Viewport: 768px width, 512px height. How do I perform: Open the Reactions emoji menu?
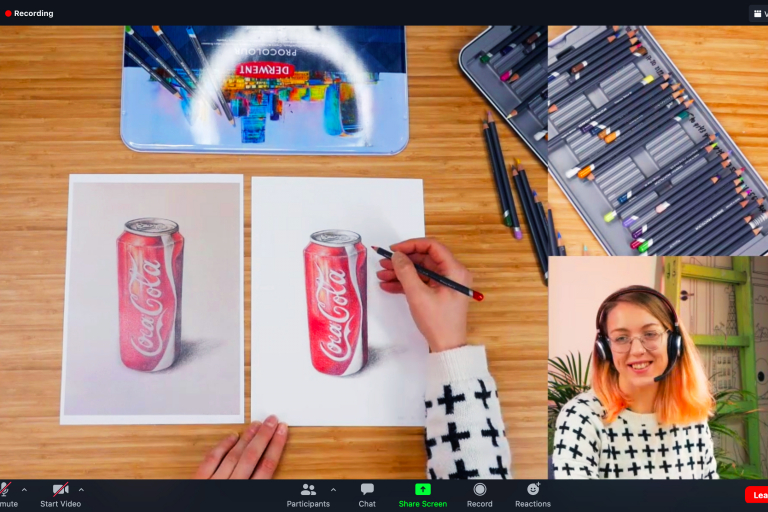tap(533, 494)
